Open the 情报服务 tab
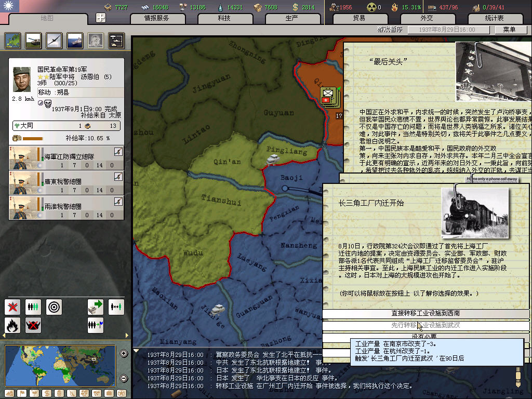This screenshot has width=532, height=399. point(157,18)
